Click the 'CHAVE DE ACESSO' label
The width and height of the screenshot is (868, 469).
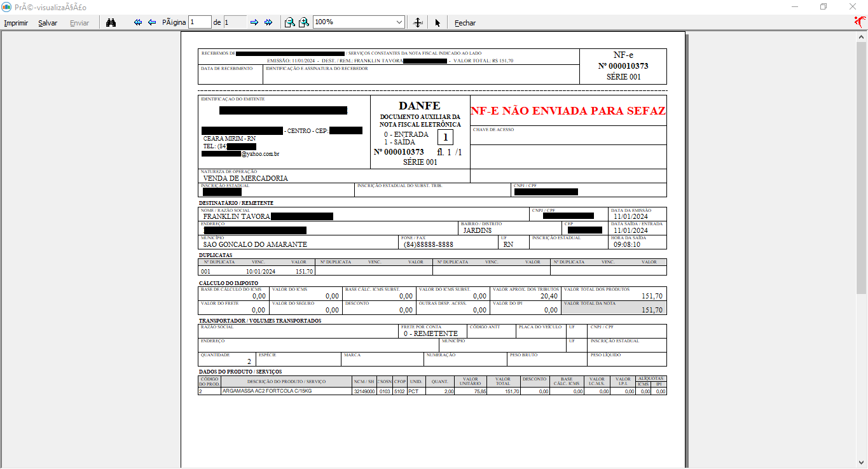point(493,129)
